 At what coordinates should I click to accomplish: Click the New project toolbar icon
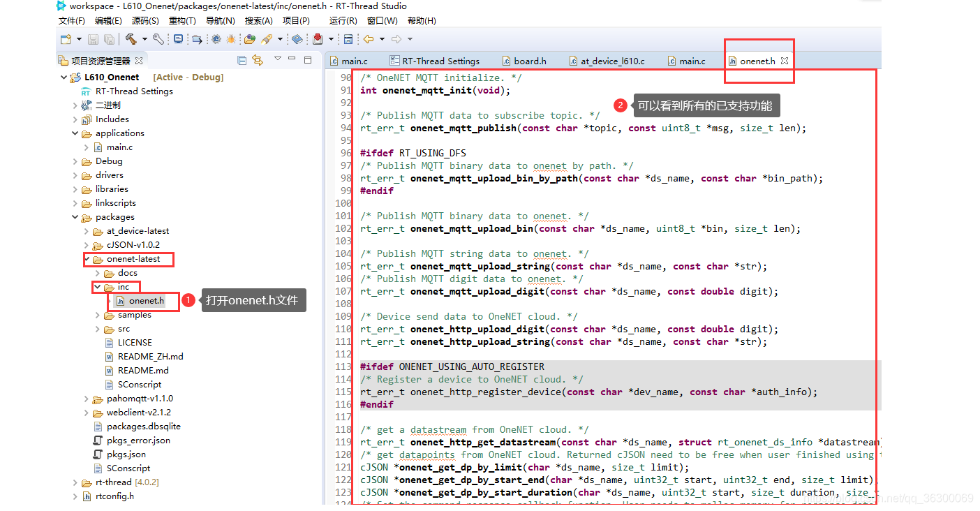click(66, 39)
